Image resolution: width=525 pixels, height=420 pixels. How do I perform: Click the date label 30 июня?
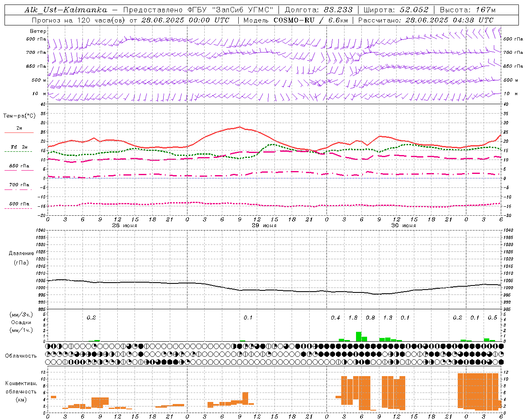404,226
